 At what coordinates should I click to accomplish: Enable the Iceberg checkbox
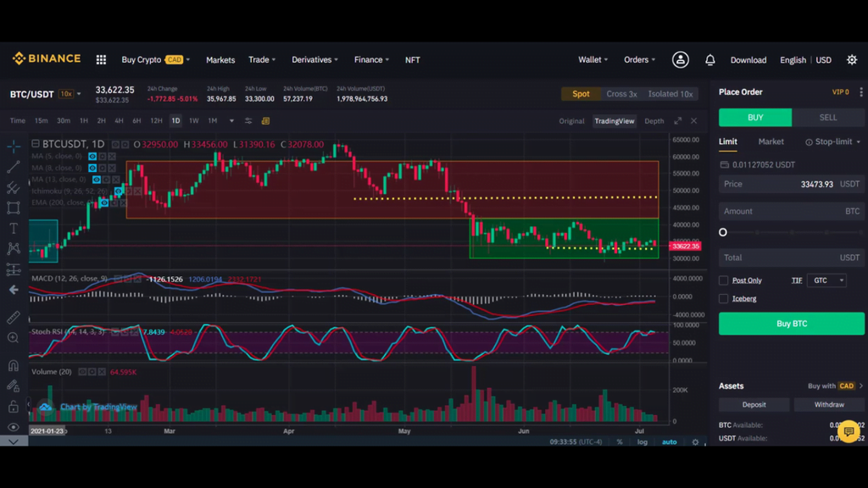723,299
